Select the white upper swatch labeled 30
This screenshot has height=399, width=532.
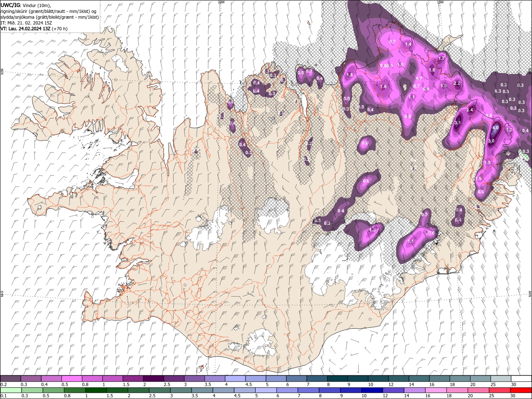click(521, 379)
